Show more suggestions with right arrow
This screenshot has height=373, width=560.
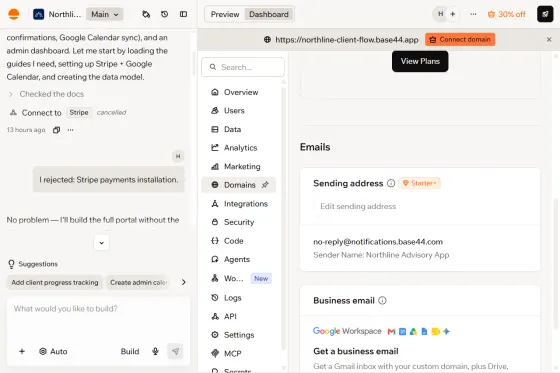click(x=184, y=282)
